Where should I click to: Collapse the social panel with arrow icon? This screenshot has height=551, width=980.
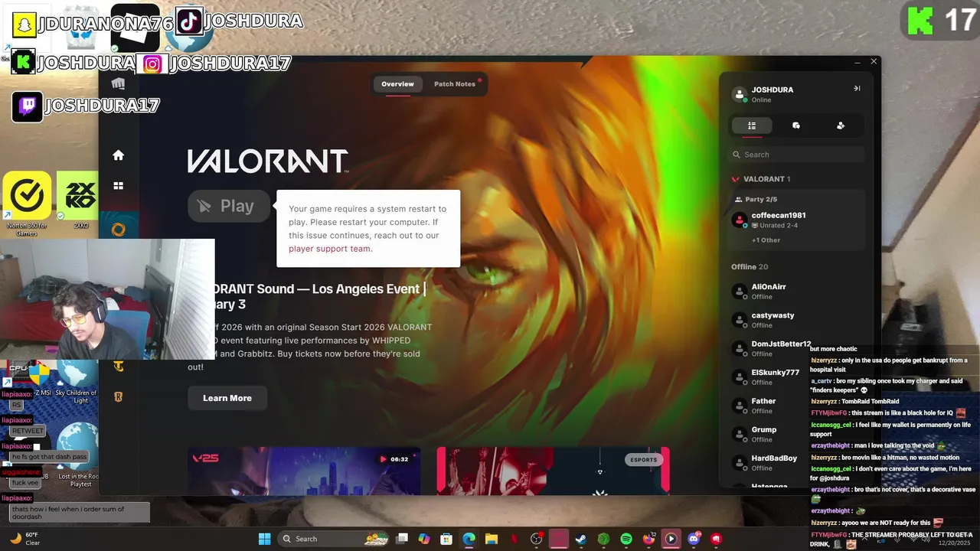tap(857, 89)
